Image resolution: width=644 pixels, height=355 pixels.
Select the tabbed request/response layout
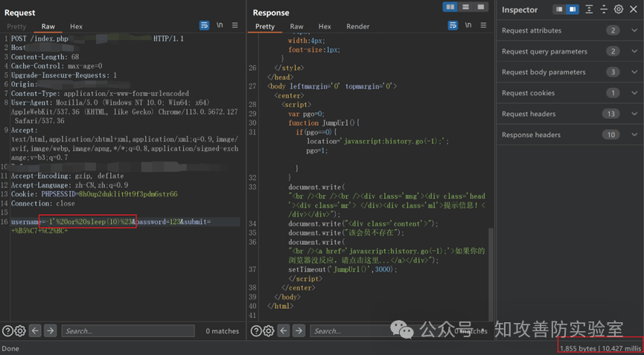click(481, 7)
